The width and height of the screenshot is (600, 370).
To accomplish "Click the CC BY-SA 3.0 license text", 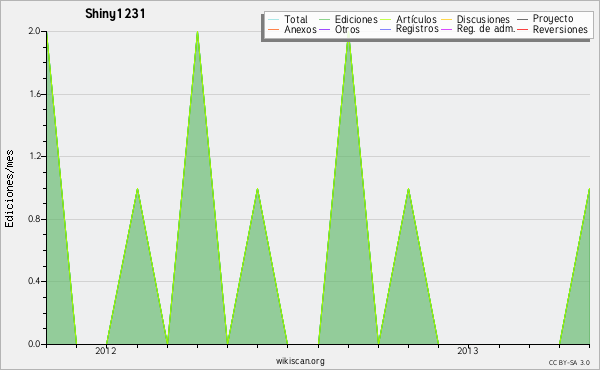I will point(569,363).
